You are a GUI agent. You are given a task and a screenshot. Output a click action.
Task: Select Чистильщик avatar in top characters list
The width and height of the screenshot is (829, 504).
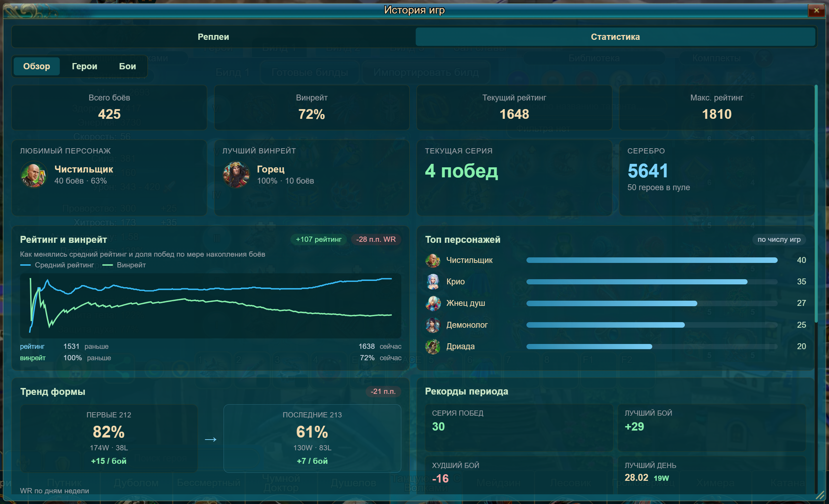click(433, 260)
